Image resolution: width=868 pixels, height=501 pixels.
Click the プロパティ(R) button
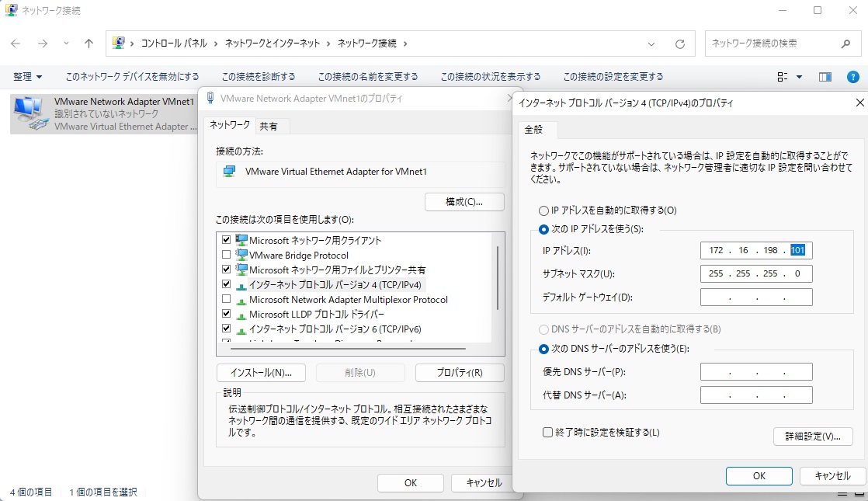[x=460, y=373]
